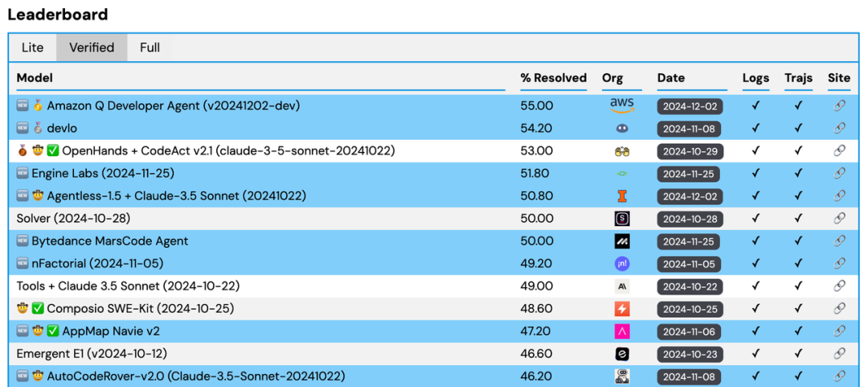Viewport: 868px width, 387px height.
Task: Click the Site column header
Action: click(x=839, y=78)
